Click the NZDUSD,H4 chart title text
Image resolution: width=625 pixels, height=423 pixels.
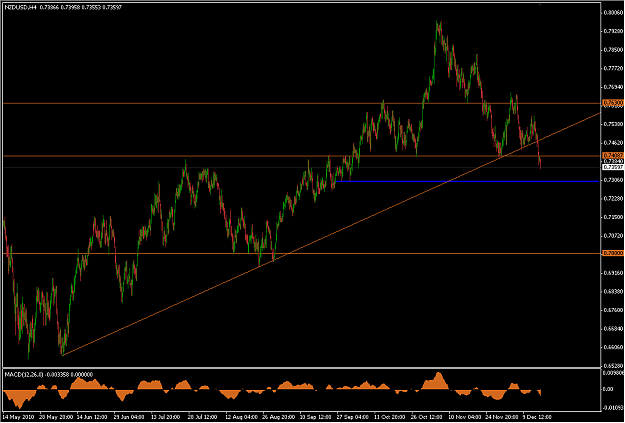point(21,8)
